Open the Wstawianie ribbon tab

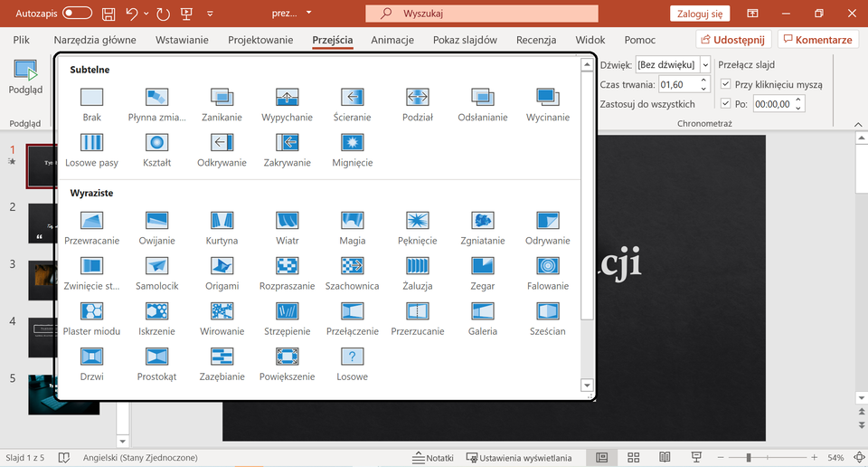(182, 40)
